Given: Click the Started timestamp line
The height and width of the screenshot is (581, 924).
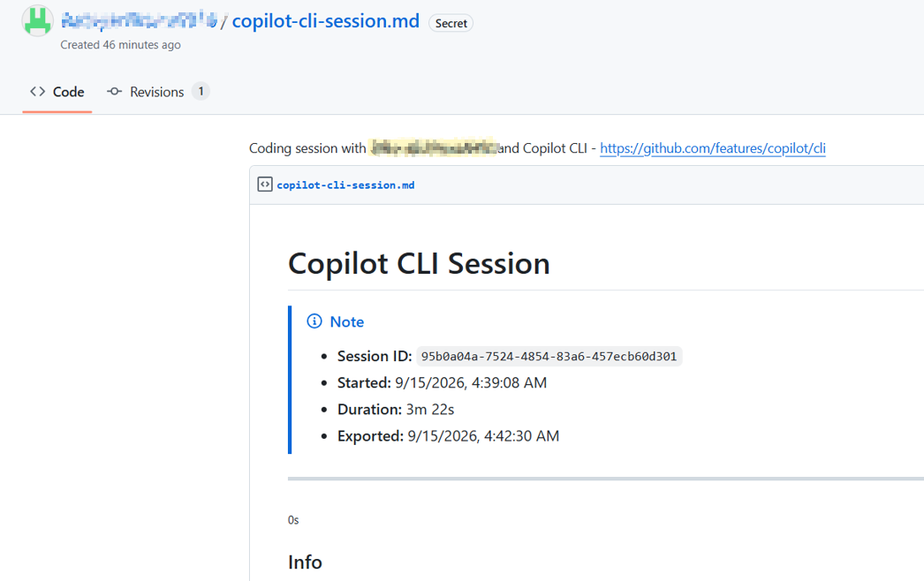Looking at the screenshot, I should [442, 383].
